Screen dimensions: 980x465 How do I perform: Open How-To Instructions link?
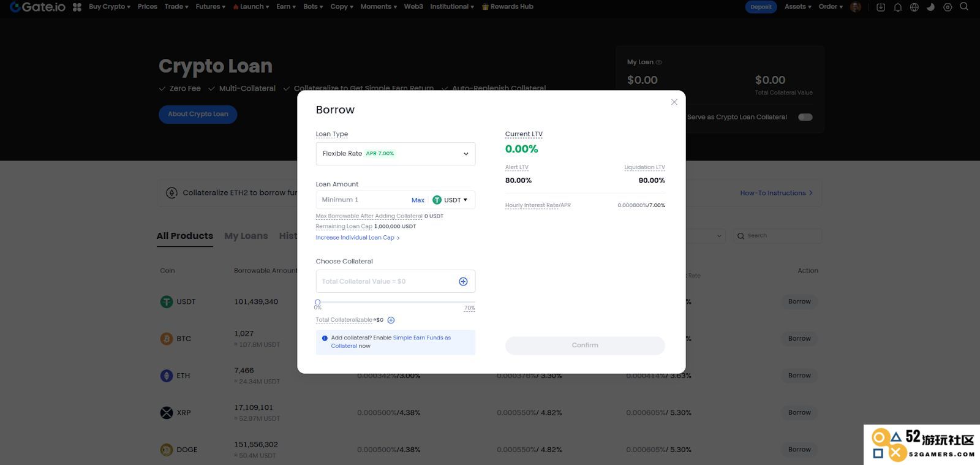pos(776,193)
